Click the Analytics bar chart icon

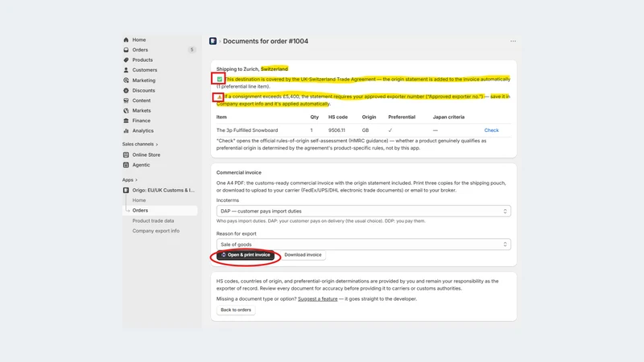point(126,131)
